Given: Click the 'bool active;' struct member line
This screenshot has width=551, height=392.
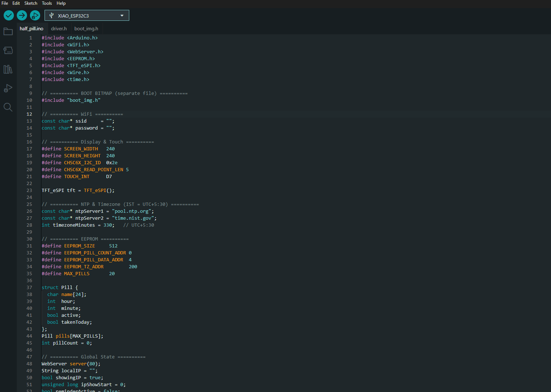Looking at the screenshot, I should point(64,315).
